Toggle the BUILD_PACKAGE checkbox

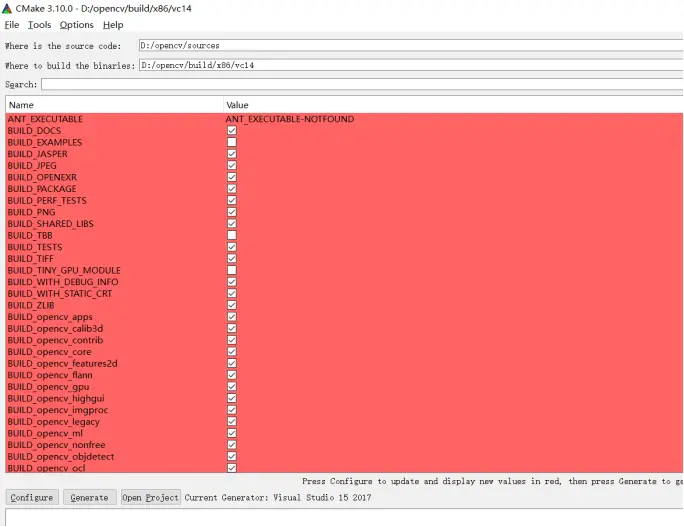click(x=232, y=188)
